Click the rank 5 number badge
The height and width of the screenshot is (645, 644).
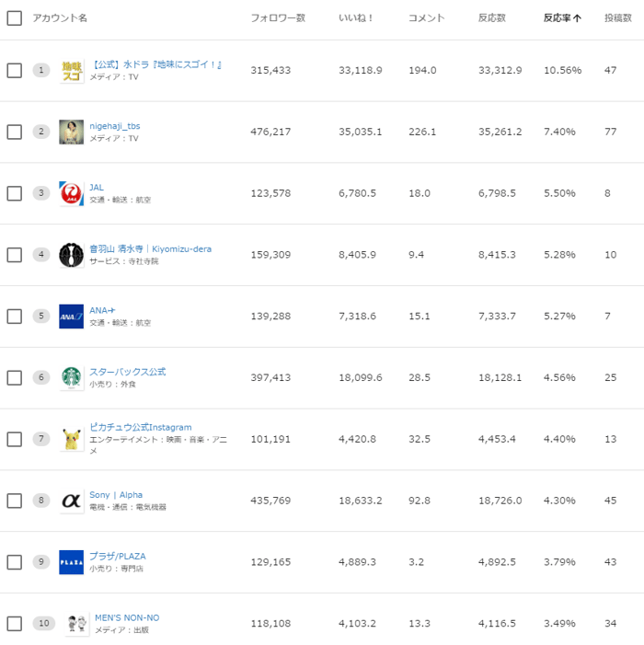coord(41,316)
